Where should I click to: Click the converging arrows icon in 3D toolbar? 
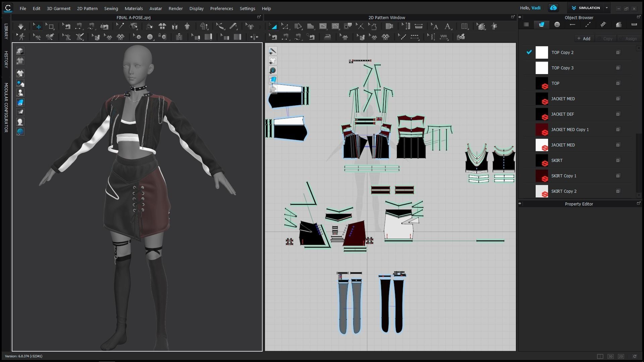coord(254,37)
